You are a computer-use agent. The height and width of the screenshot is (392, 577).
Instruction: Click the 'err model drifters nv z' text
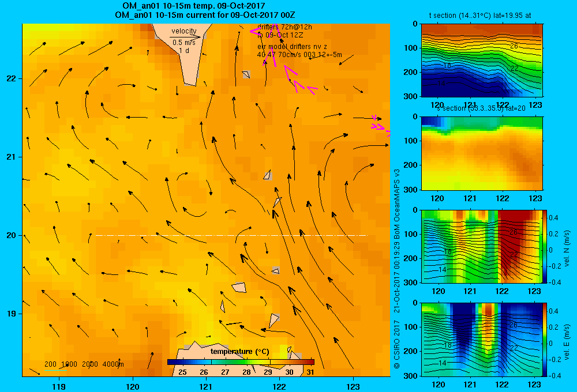(292, 47)
